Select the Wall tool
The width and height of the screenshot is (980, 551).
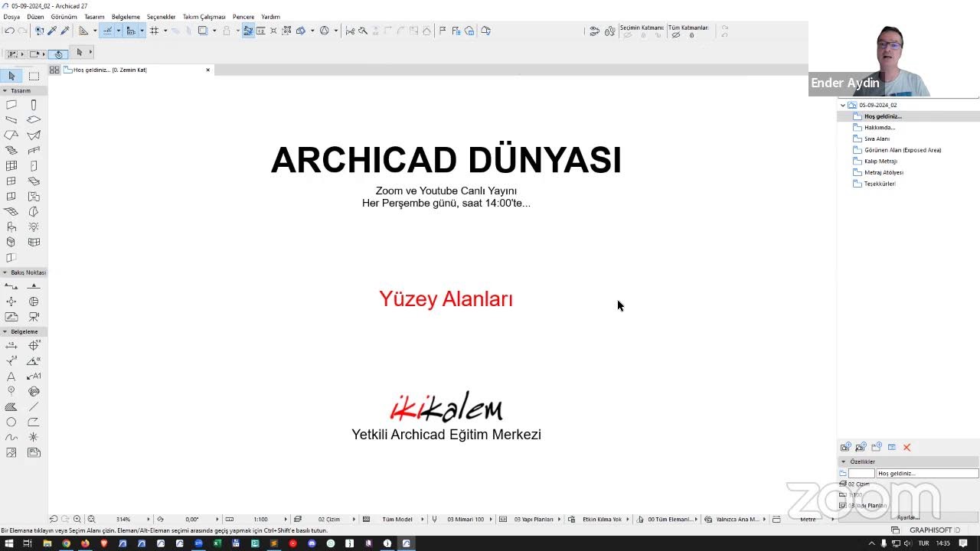[11, 105]
